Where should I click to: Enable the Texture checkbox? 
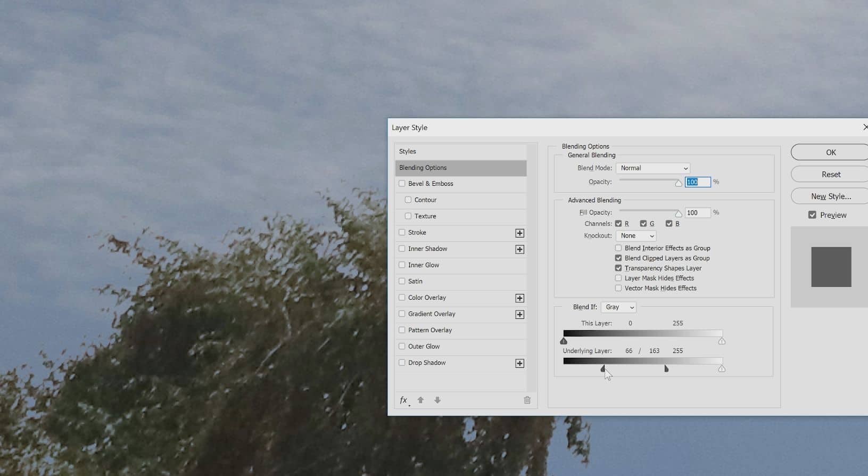[408, 216]
